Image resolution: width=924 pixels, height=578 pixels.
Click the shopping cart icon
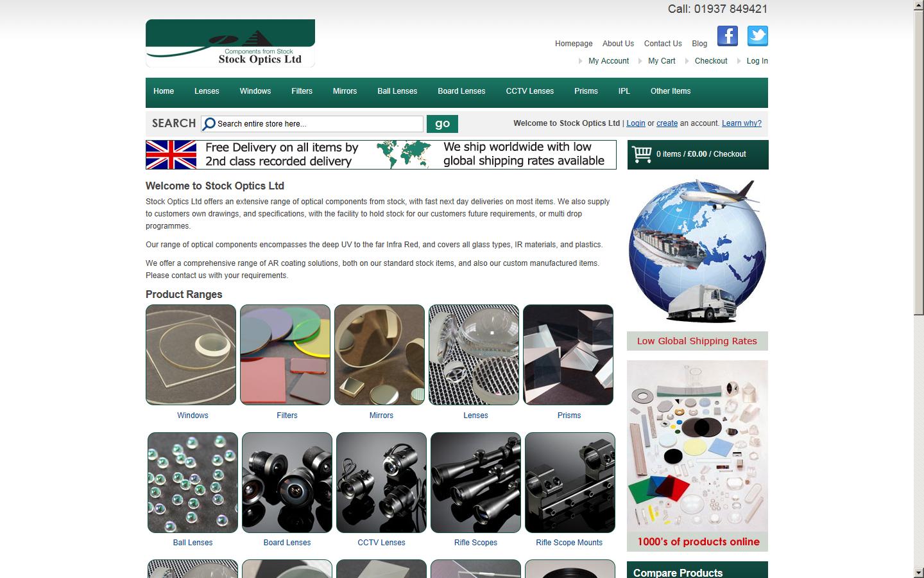pos(642,154)
